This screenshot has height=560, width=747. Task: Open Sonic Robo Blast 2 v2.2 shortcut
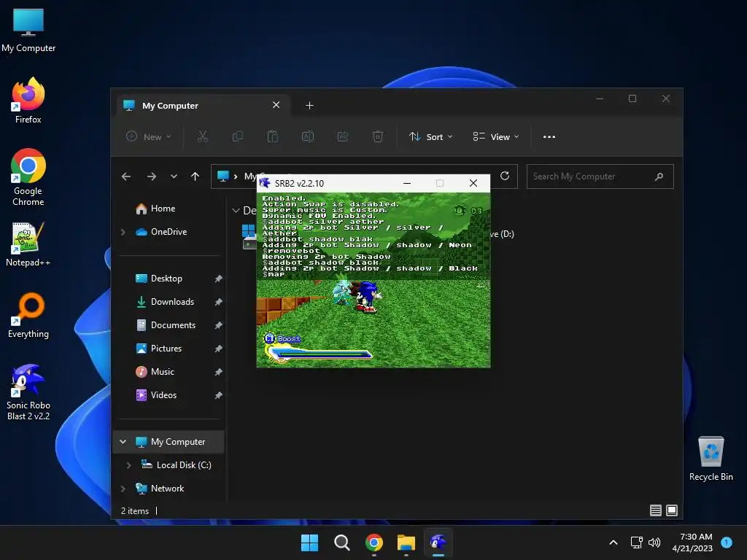tap(28, 392)
